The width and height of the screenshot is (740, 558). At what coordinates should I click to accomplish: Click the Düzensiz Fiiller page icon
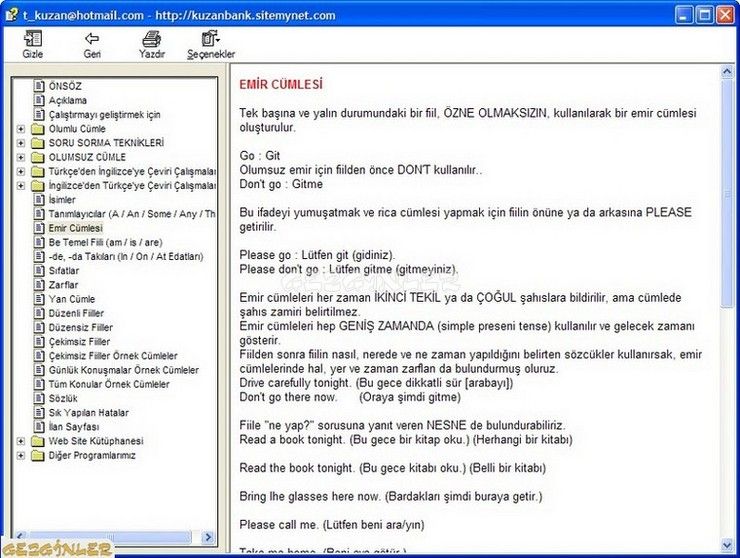pos(39,327)
